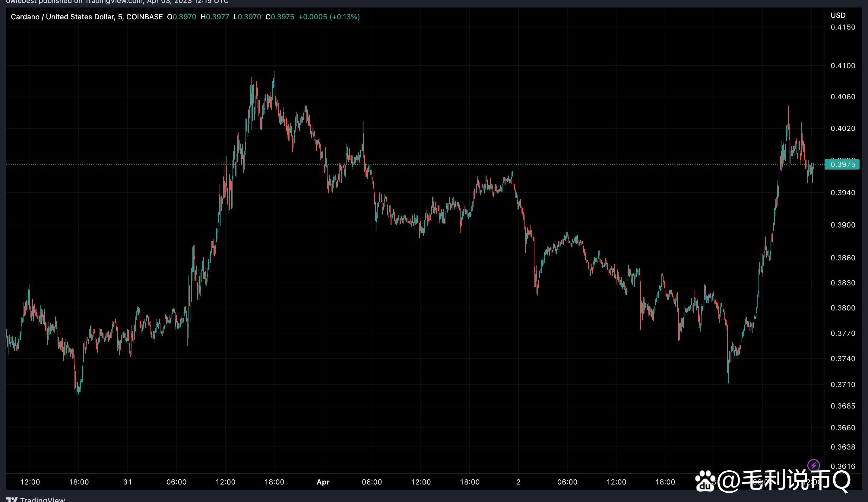
Task: Click the USD currency label
Action: tap(838, 15)
